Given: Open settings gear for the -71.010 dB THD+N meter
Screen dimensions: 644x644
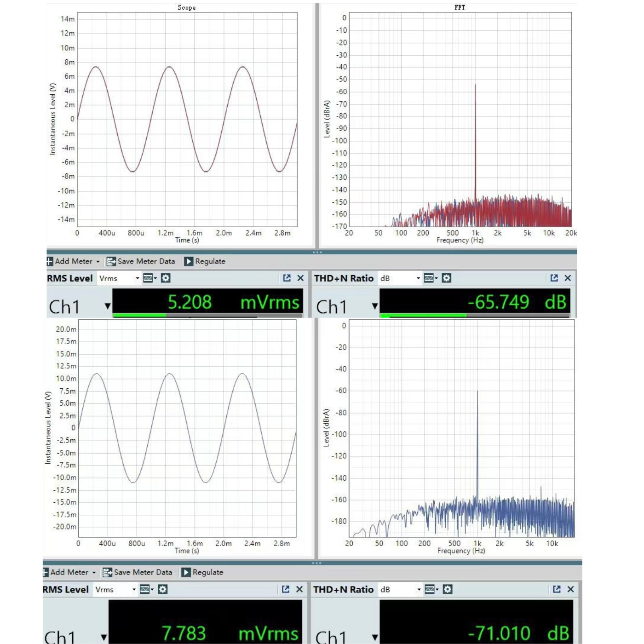Looking at the screenshot, I should (x=447, y=589).
